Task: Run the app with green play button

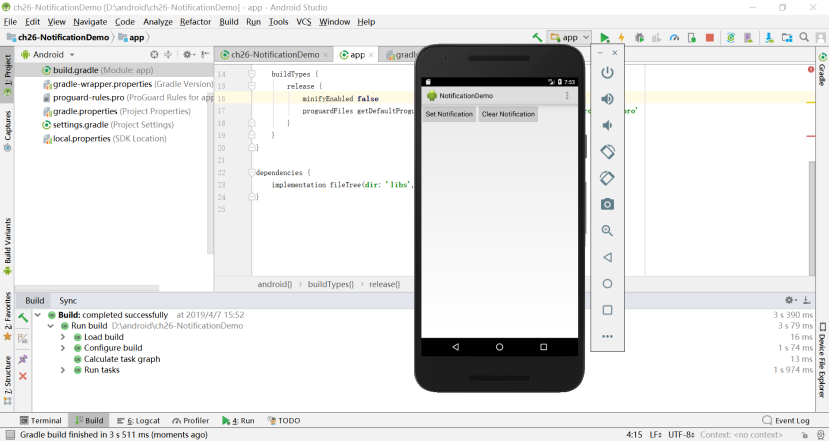Action: click(x=604, y=38)
